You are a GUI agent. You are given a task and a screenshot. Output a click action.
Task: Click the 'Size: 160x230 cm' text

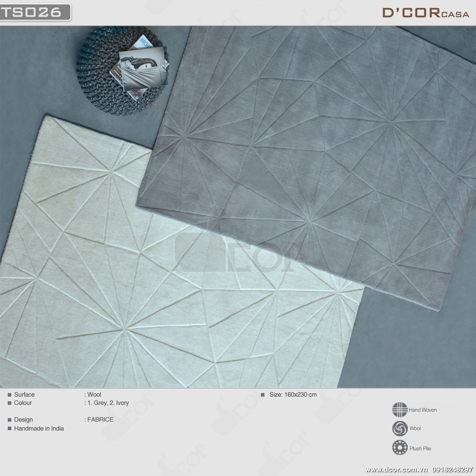pyautogui.click(x=293, y=394)
